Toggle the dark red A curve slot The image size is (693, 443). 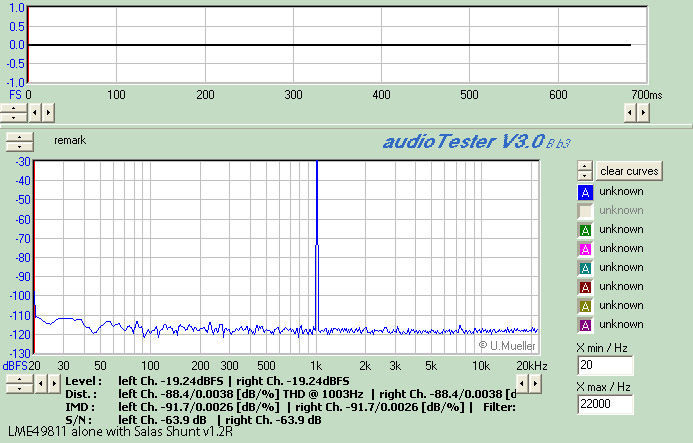585,287
